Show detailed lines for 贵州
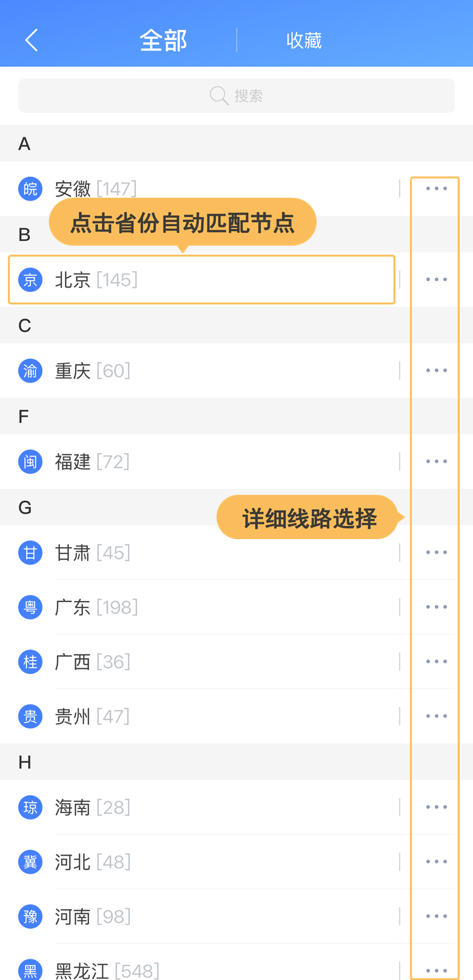473x980 pixels. [436, 716]
